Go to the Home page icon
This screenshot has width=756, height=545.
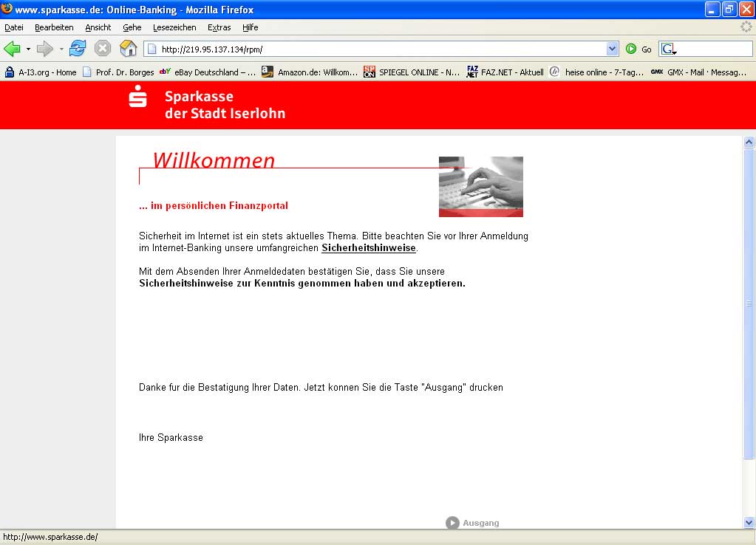pos(129,49)
